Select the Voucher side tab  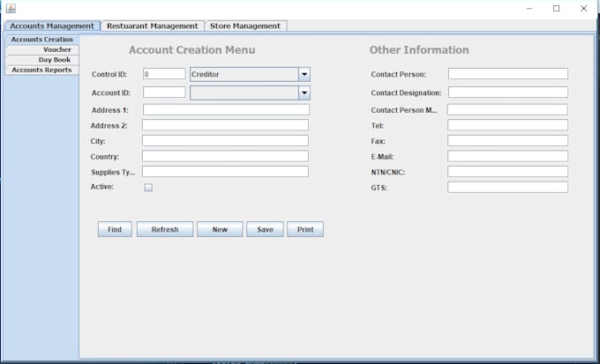coord(42,49)
